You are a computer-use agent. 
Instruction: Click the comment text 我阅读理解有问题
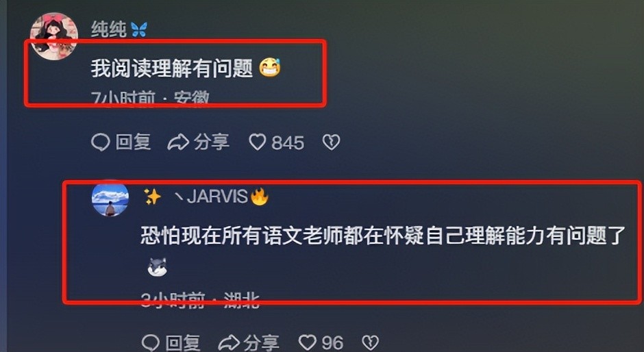coord(172,68)
